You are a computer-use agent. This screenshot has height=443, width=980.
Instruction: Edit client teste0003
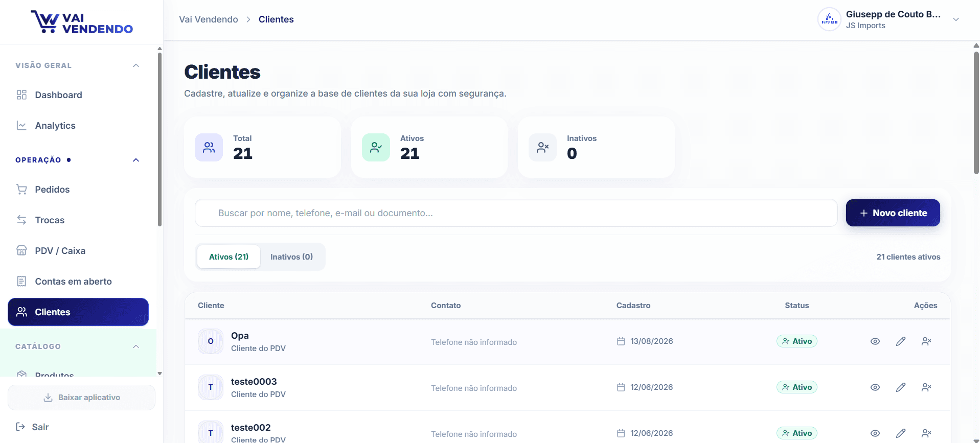click(x=901, y=387)
